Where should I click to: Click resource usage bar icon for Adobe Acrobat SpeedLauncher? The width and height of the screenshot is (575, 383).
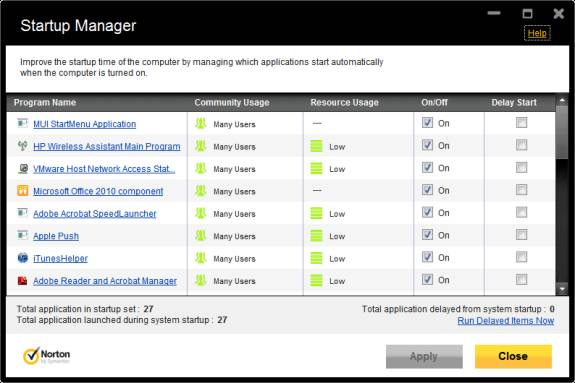coord(316,213)
